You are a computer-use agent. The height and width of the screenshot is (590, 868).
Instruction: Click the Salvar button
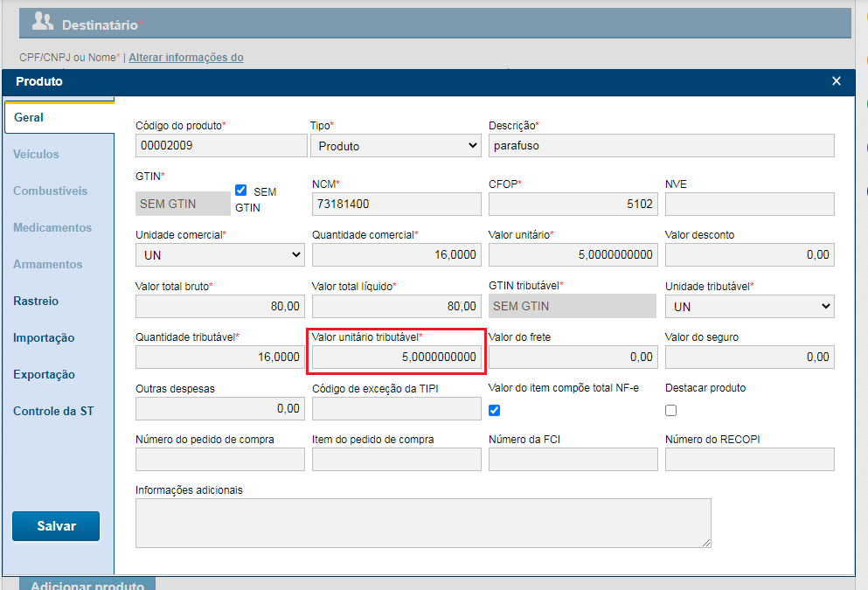pos(56,526)
